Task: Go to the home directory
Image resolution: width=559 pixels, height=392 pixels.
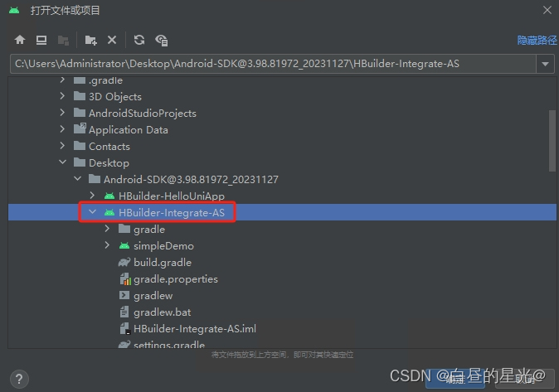Action: (x=20, y=40)
